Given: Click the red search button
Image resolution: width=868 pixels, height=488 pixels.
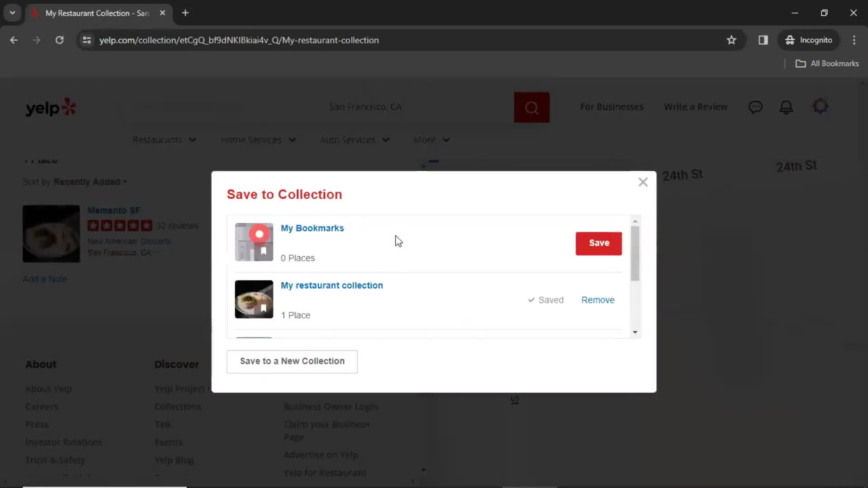Looking at the screenshot, I should pos(532,108).
